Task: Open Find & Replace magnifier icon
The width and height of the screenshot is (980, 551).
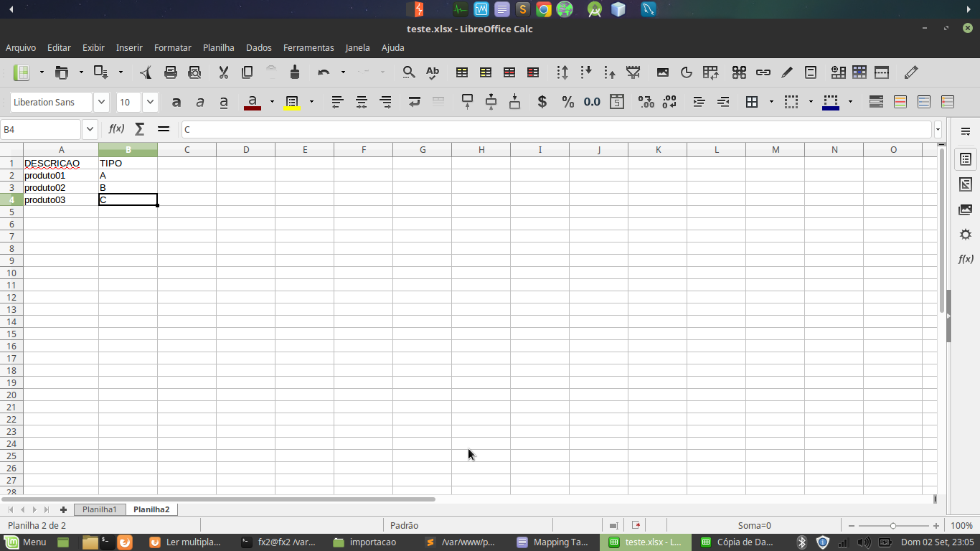Action: click(x=409, y=72)
